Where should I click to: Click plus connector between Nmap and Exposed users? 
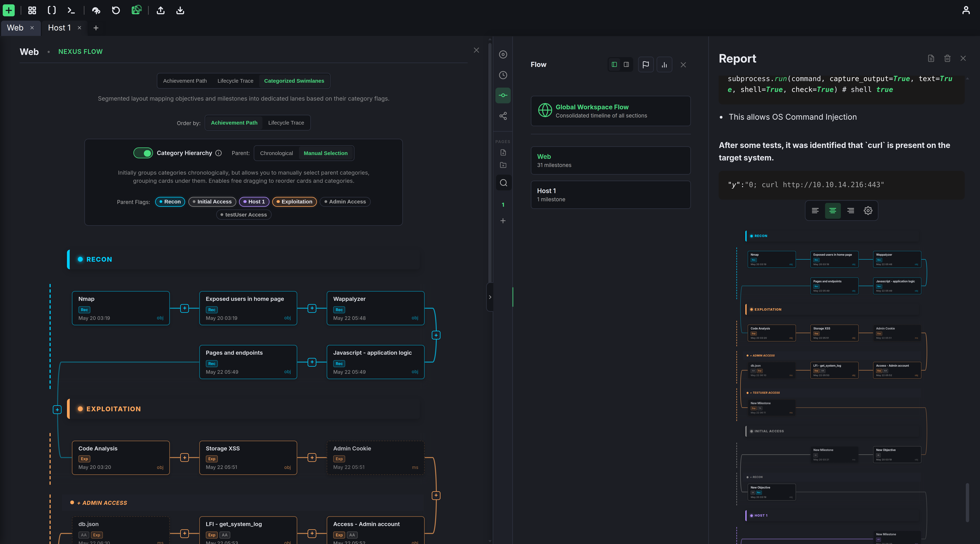185,308
